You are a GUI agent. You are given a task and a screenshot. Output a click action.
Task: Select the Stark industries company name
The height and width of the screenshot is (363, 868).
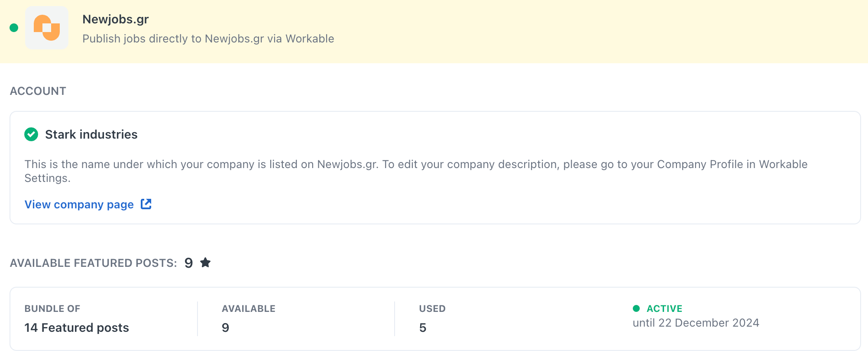91,134
